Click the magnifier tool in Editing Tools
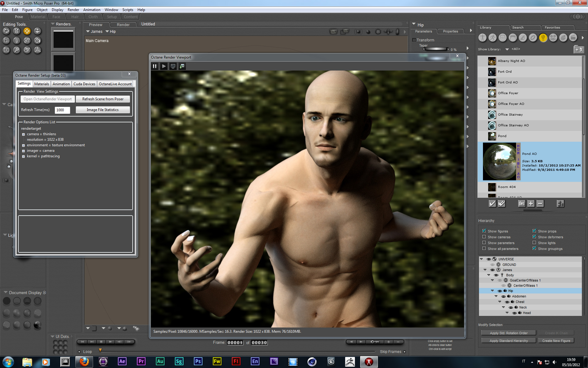The image size is (588, 368). point(17,50)
